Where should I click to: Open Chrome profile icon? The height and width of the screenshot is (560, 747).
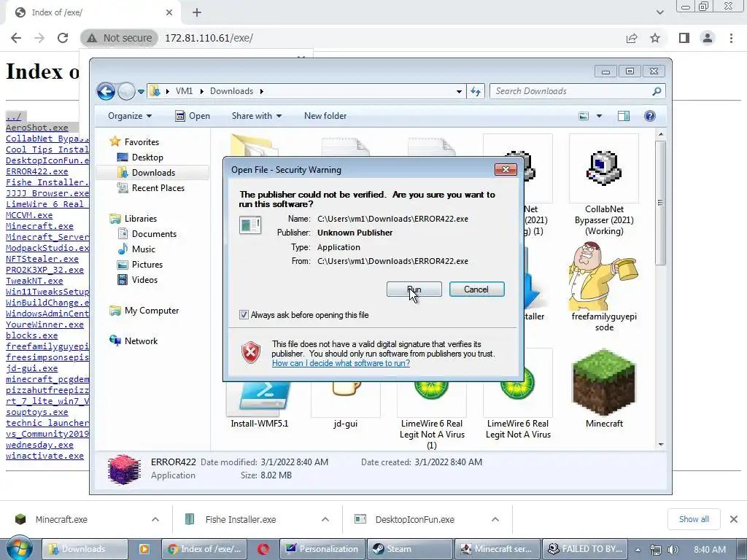click(708, 38)
